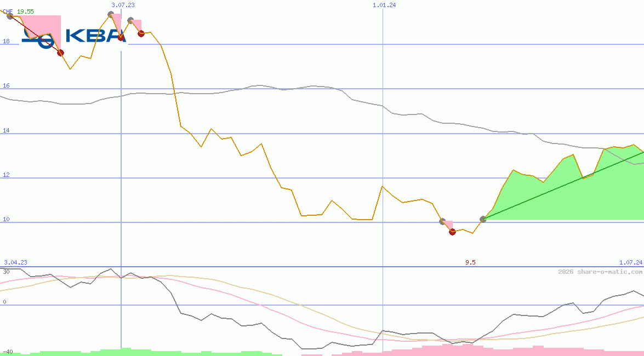Click the red 9.5 low price label
Viewport: 644px width, 356px height.
coord(470,262)
